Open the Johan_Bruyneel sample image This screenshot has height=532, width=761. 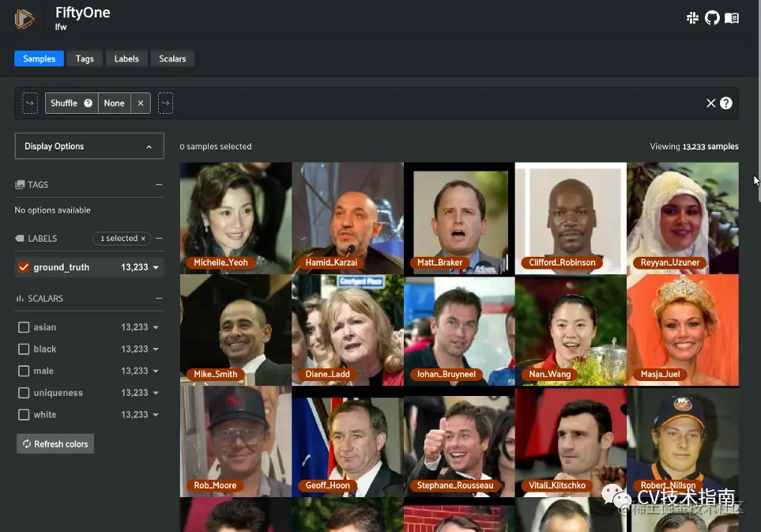point(459,330)
